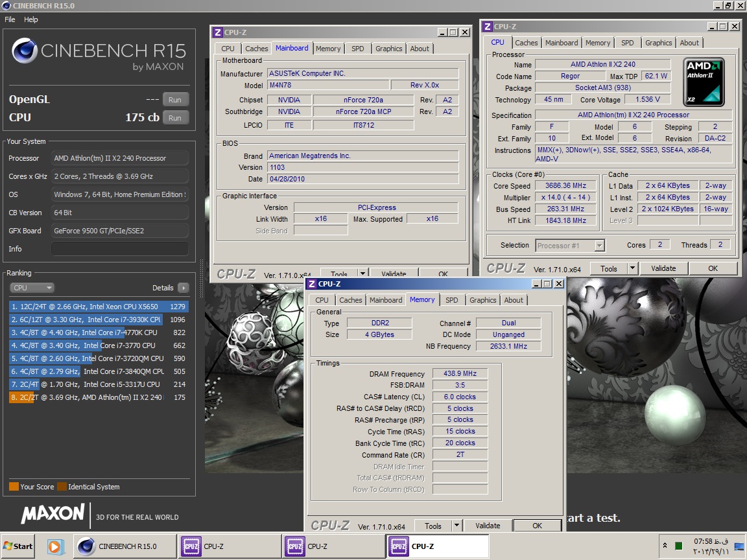
Task: Open About tab in Memory window
Action: [513, 300]
